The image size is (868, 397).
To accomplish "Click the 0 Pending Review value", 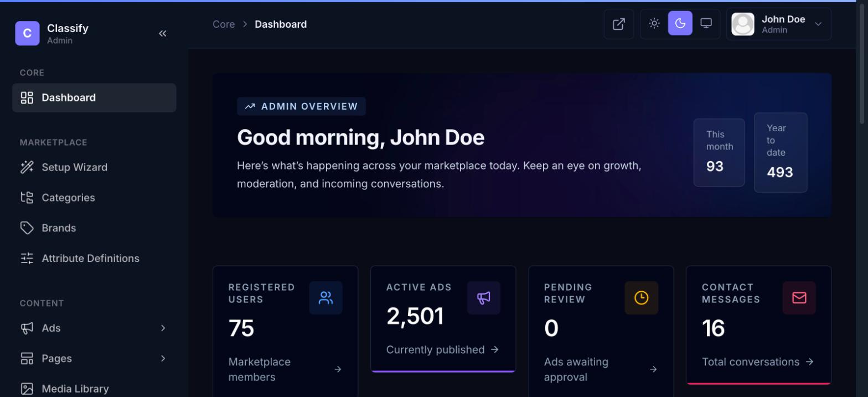I will coord(551,329).
